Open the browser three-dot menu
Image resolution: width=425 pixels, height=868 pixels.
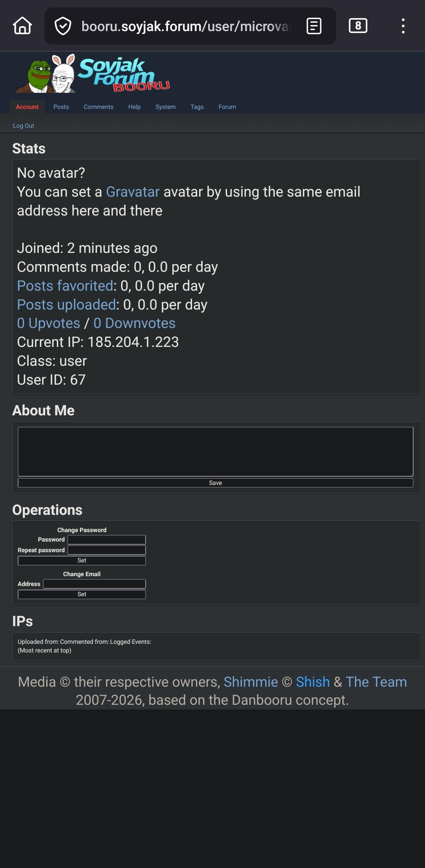[x=403, y=26]
